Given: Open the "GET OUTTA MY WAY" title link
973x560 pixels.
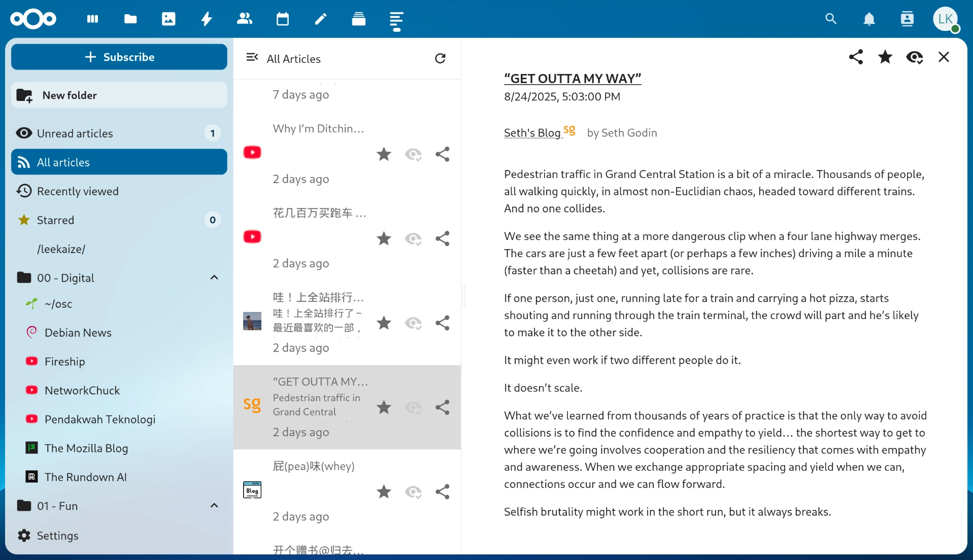Looking at the screenshot, I should coord(573,79).
